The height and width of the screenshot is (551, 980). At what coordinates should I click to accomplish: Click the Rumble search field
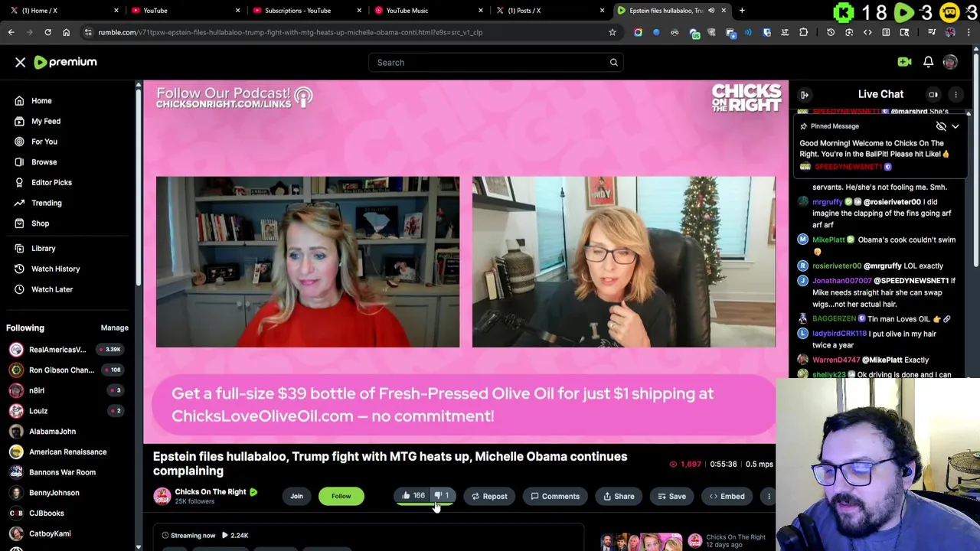(487, 63)
